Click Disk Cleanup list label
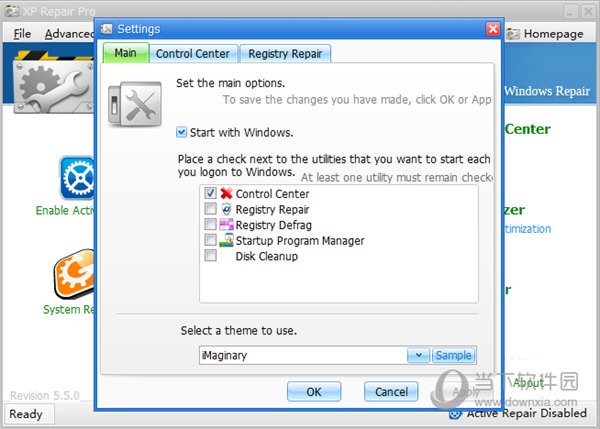Image resolution: width=600 pixels, height=429 pixels. (267, 256)
